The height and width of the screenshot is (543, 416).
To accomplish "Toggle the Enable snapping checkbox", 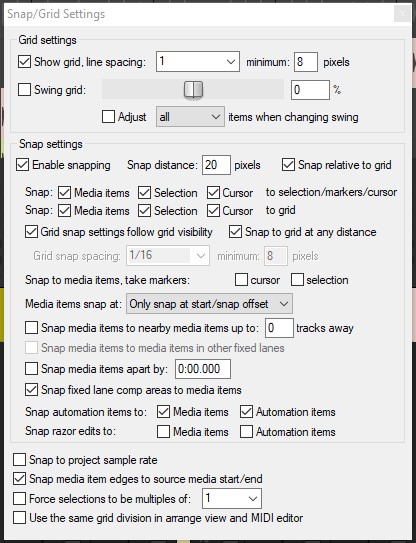I will tap(23, 165).
